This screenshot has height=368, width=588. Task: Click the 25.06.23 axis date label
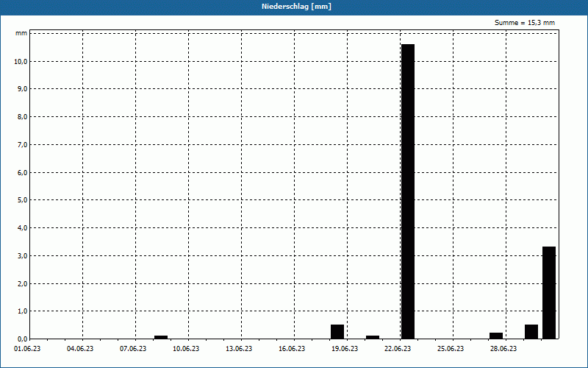pyautogui.click(x=450, y=349)
